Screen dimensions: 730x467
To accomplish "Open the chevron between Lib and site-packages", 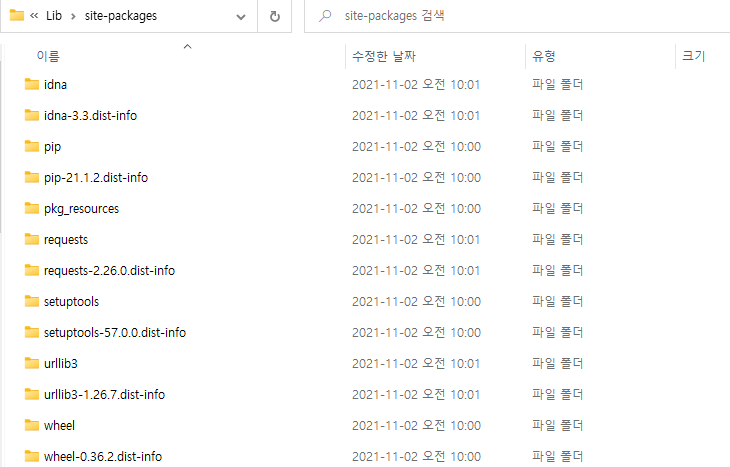I will pyautogui.click(x=73, y=16).
